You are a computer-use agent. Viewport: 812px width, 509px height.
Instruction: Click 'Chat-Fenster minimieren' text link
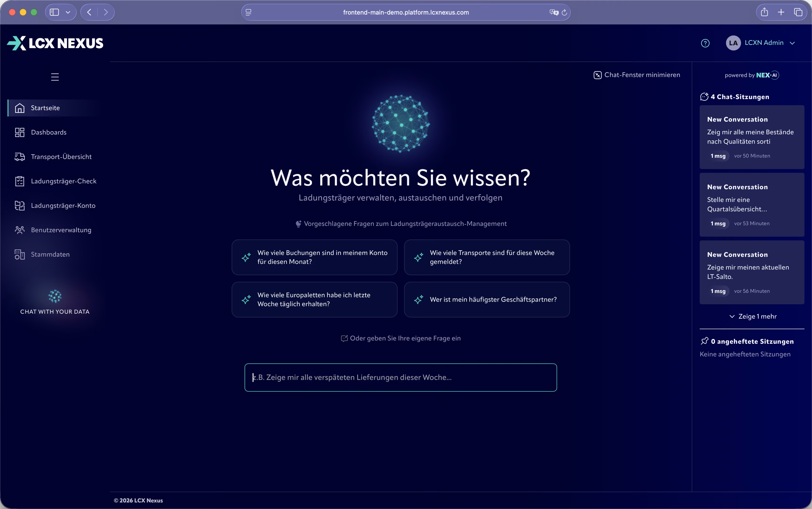pos(642,75)
